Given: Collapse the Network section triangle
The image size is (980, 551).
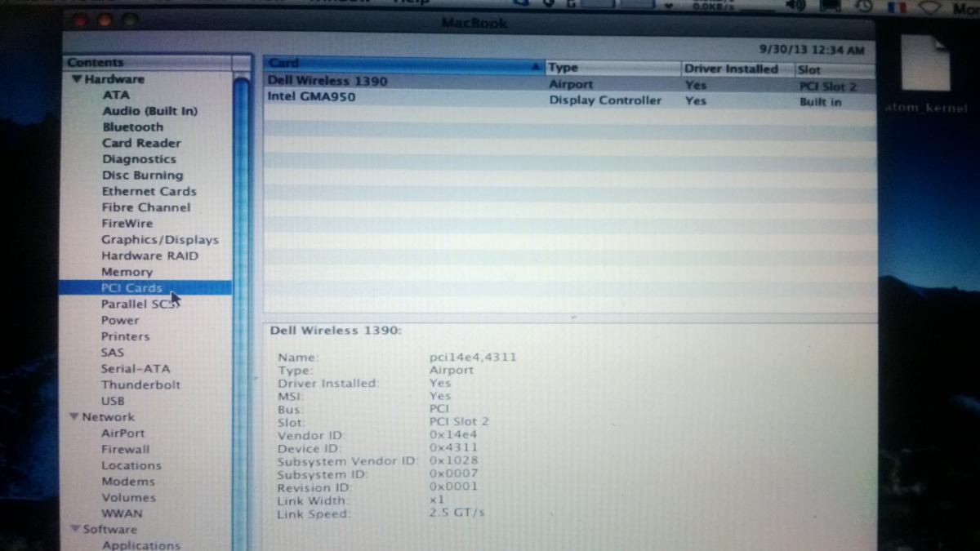Looking at the screenshot, I should [x=74, y=417].
